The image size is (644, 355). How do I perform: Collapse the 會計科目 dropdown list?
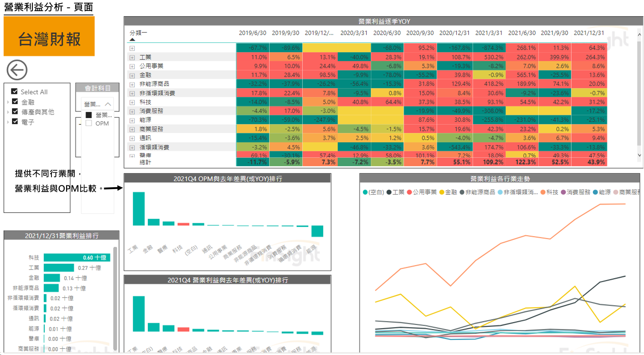point(108,104)
